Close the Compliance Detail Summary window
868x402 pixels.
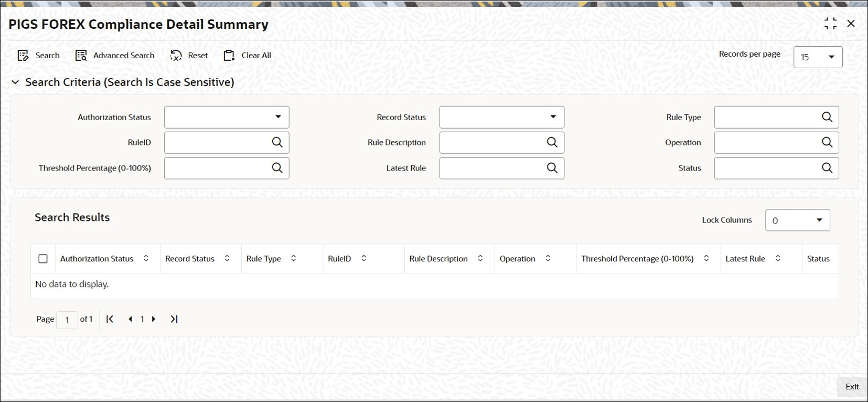tap(851, 24)
